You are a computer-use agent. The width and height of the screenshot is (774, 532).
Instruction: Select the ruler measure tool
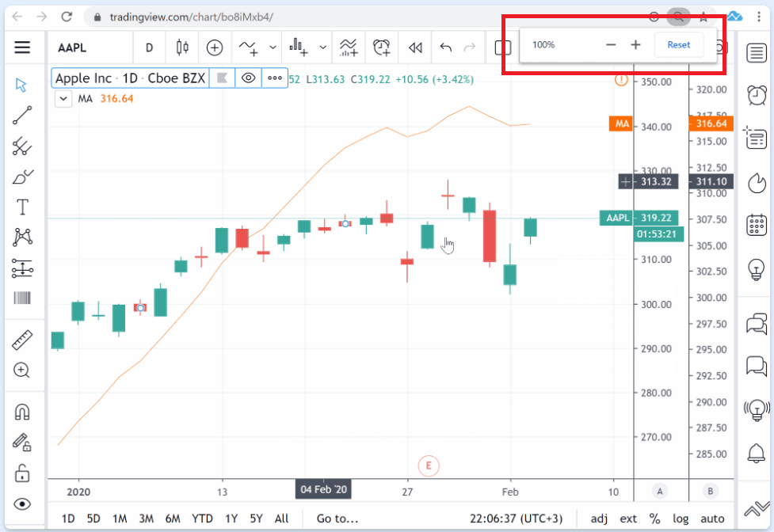[22, 340]
